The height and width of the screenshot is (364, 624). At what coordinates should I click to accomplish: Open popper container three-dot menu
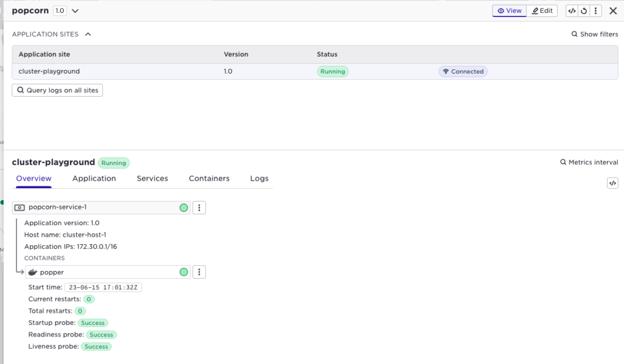[x=199, y=272]
